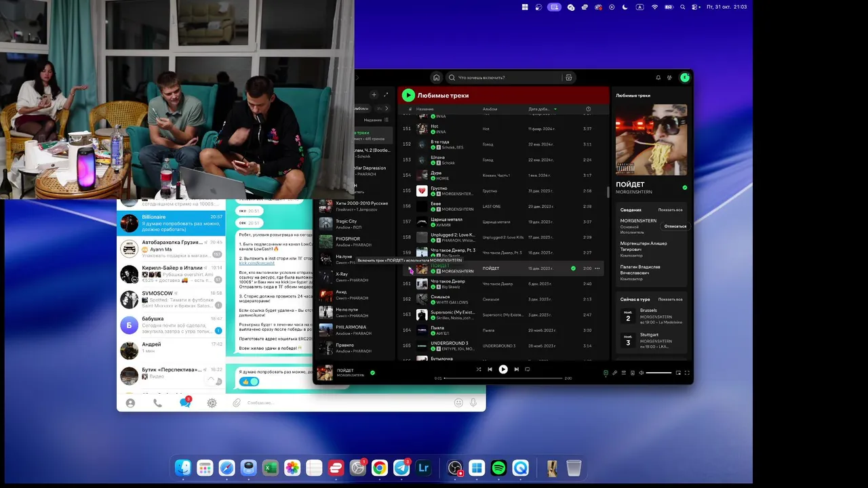The image size is (868, 488).
Task: Open Wi-Fi menu in macOS menu bar
Action: click(654, 7)
